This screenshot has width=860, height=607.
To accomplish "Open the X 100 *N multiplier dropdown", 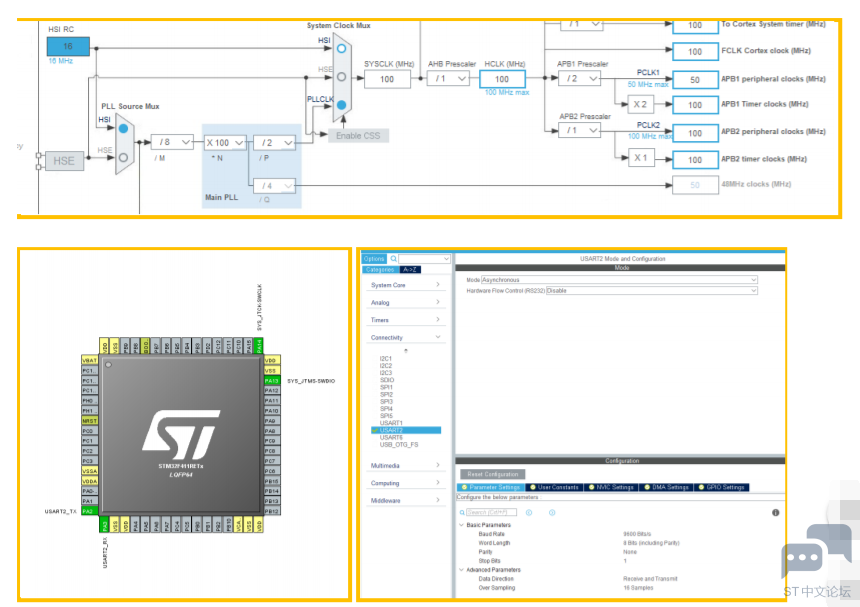I will tap(225, 143).
